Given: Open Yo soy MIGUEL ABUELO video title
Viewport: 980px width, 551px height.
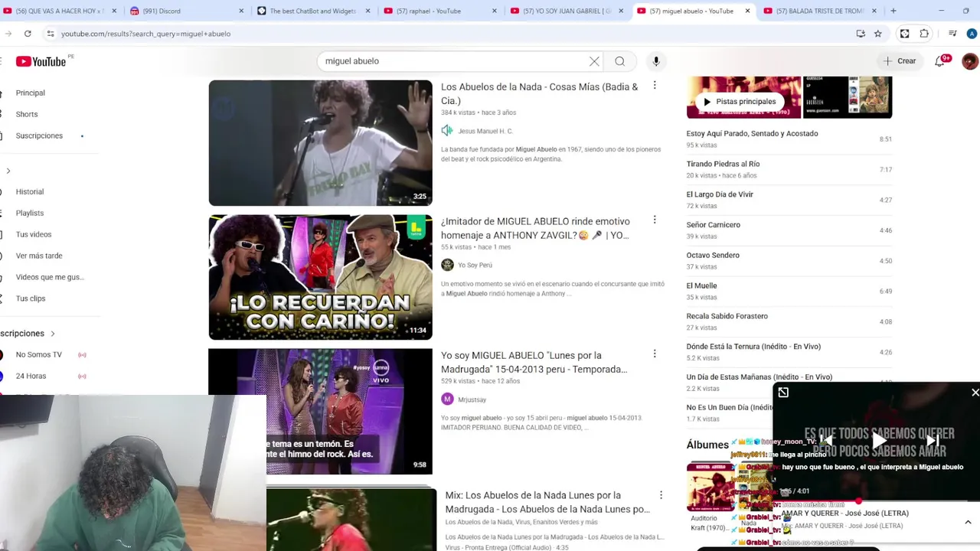Looking at the screenshot, I should click(534, 362).
